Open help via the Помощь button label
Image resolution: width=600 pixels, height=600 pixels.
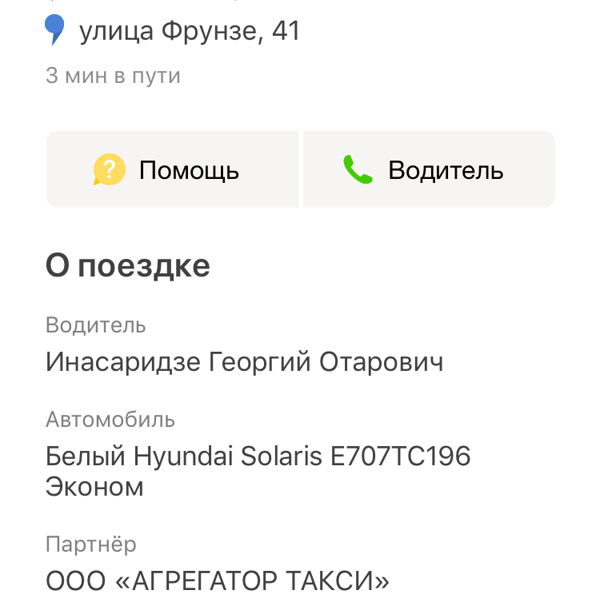point(189,170)
